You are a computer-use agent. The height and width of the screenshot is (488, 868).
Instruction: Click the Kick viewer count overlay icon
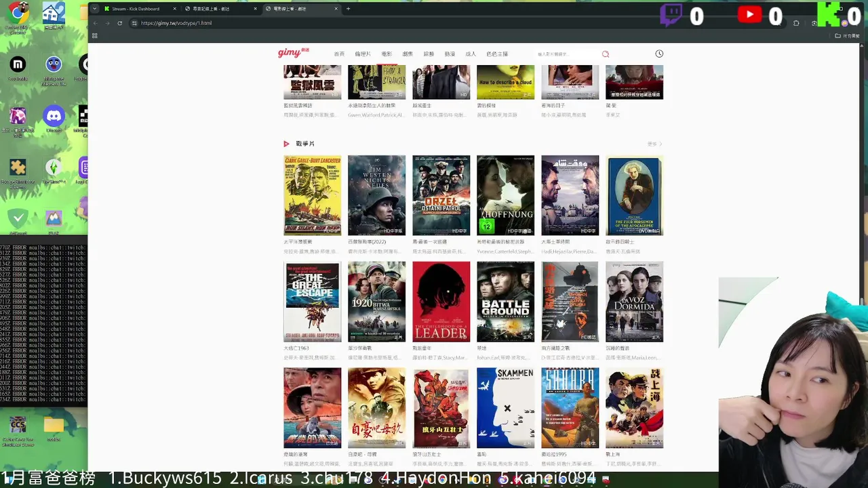(x=829, y=15)
